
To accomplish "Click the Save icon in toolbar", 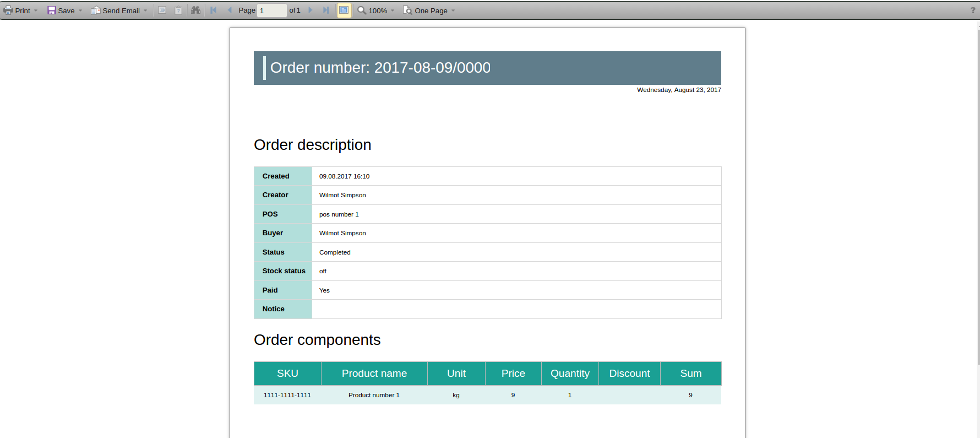I will 52,10.
